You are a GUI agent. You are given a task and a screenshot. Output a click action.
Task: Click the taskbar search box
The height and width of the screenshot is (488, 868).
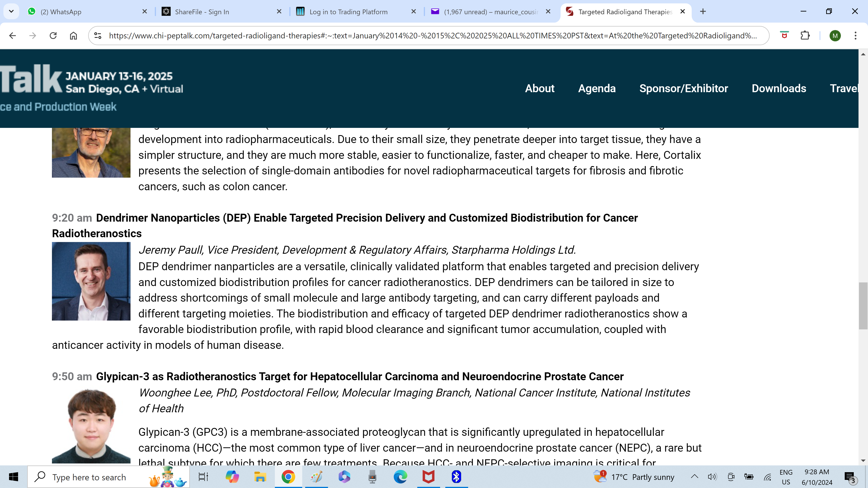108,477
